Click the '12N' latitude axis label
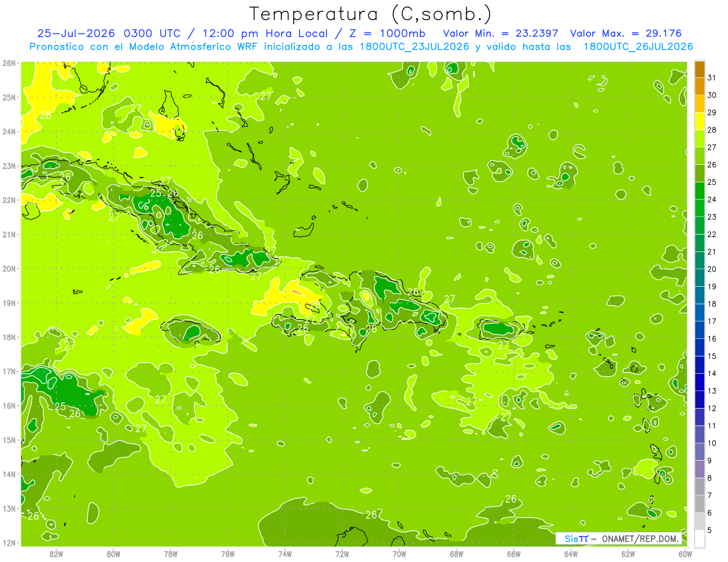728x562 pixels. (x=8, y=543)
